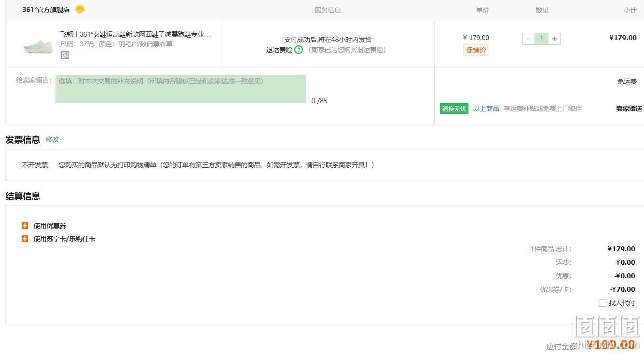This screenshot has height=353, width=644.
Task: Click the green 退换无忧 badge
Action: (x=454, y=109)
